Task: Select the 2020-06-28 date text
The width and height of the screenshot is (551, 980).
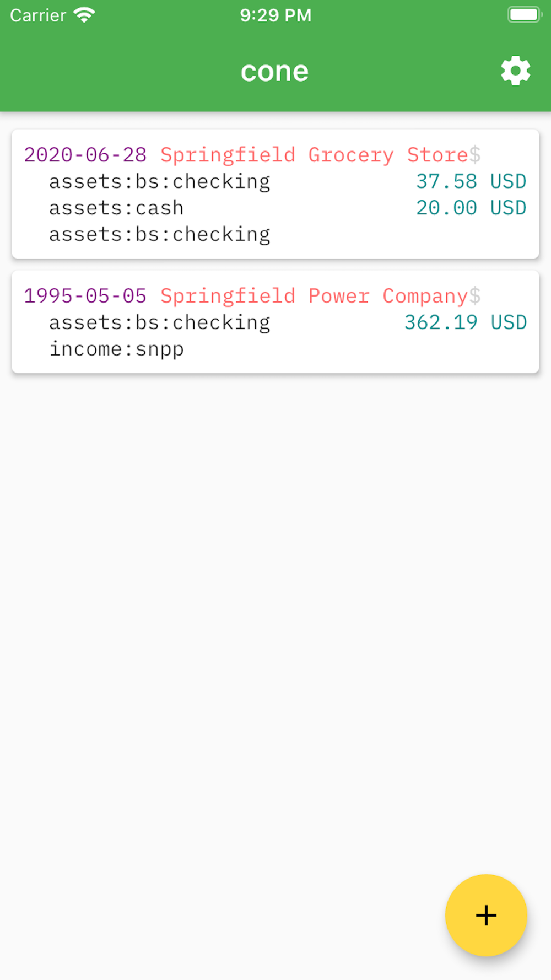Action: (x=85, y=155)
